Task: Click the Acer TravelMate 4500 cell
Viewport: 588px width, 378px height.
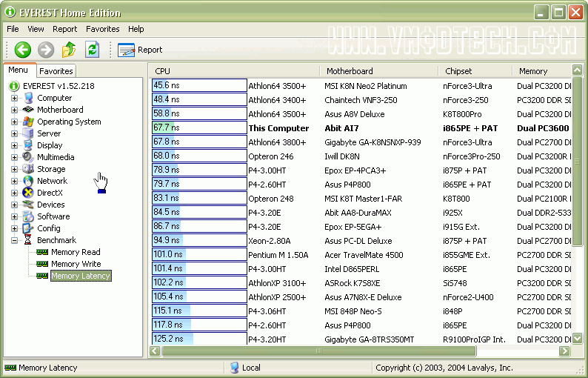Action: pos(364,255)
